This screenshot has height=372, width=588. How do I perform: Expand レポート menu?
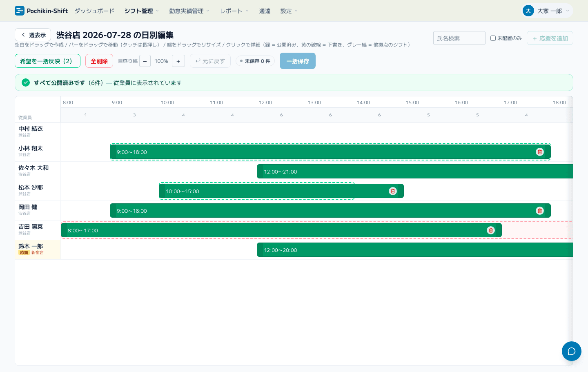(234, 11)
